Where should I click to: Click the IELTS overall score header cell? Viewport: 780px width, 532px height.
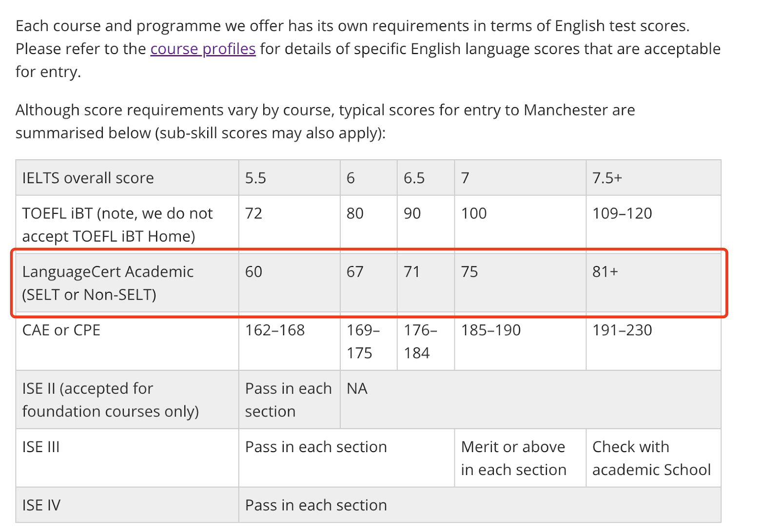click(127, 178)
